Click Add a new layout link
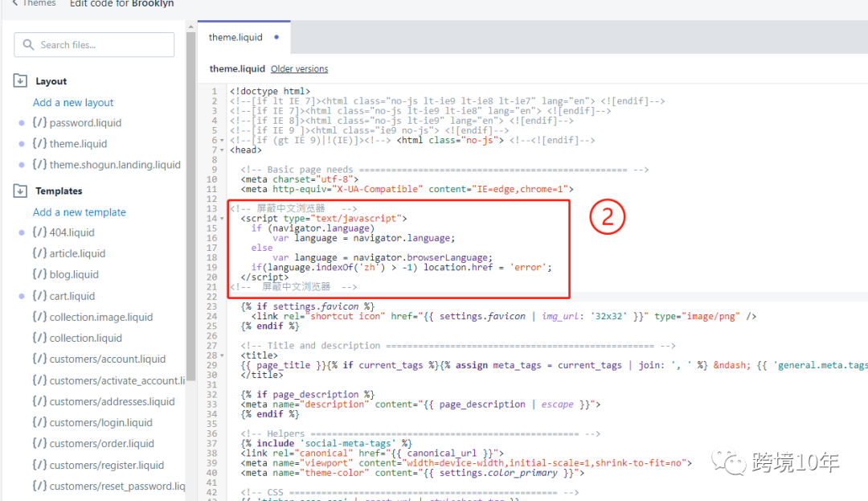Screen dimensions: 868x501 73,102
